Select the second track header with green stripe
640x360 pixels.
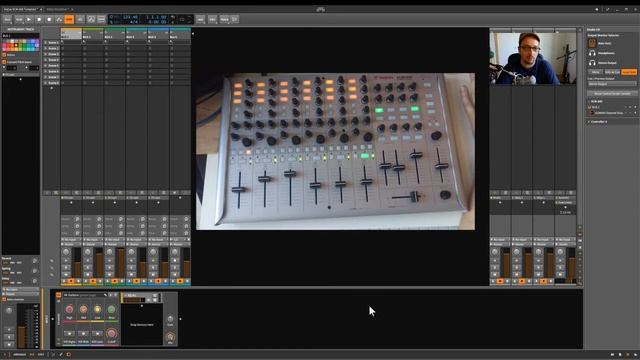click(93, 34)
